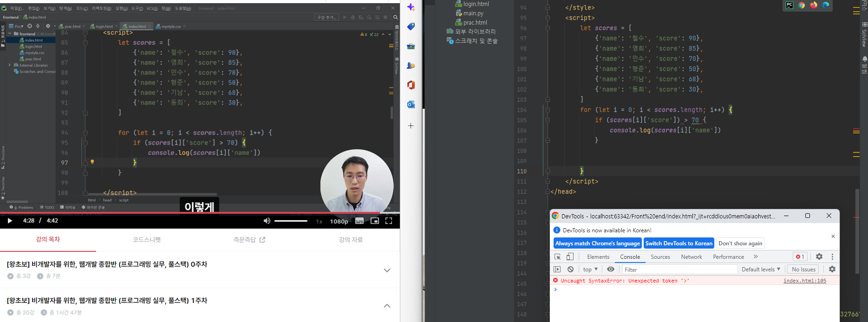Open page in Firefox from editor popup
The width and height of the screenshot is (868, 322).
[814, 5]
